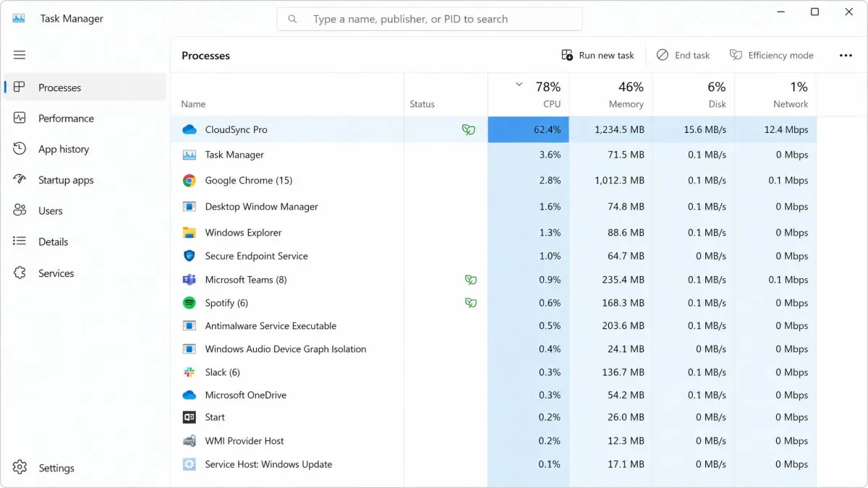Screen dimensions: 868x488
Task: Click the Slack process icon
Action: pyautogui.click(x=190, y=372)
